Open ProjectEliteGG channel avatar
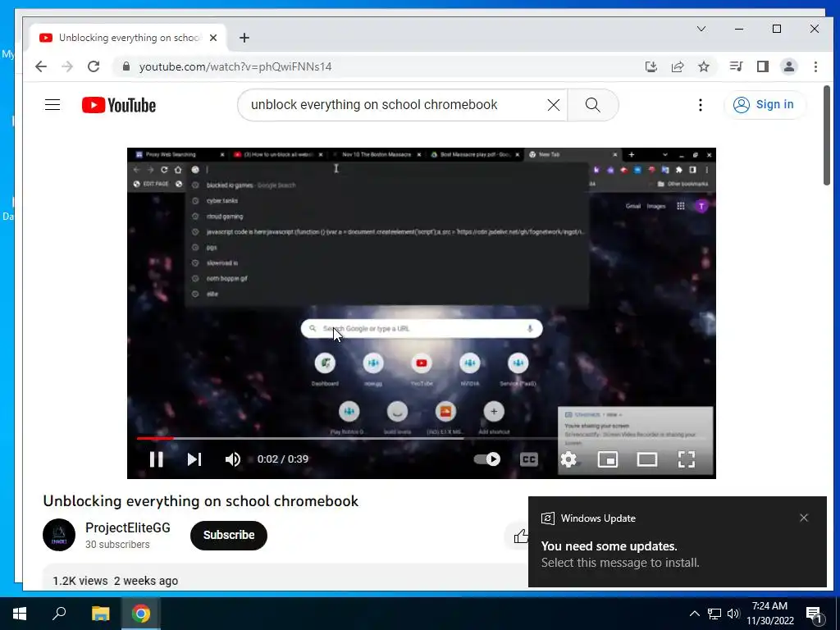Screen dimensions: 840x630 pos(59,535)
